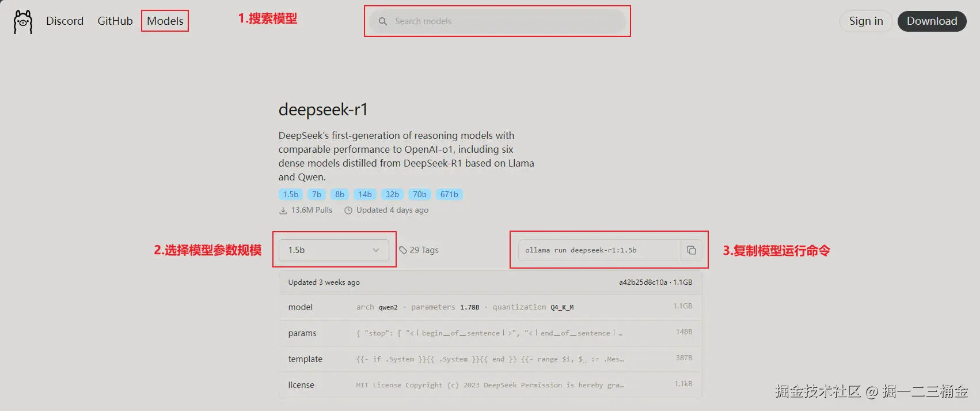Select Updated 4 days ago text
Image resolution: width=980 pixels, height=411 pixels.
click(392, 210)
